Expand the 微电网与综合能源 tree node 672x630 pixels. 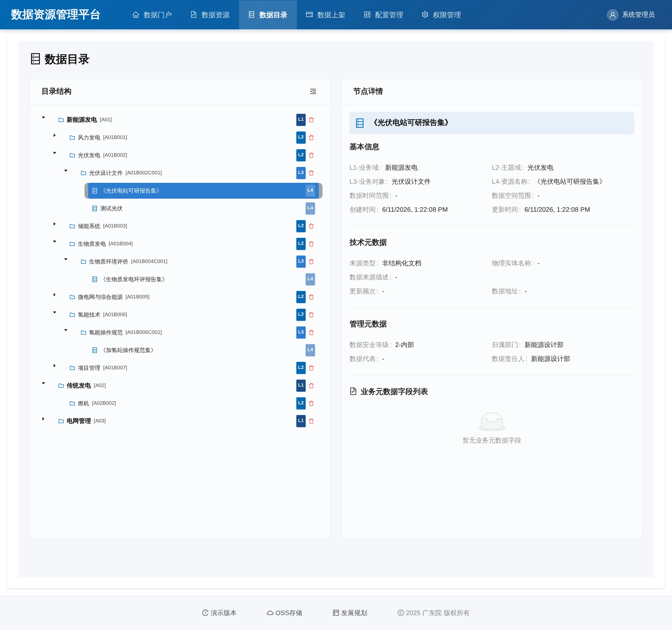coord(54,295)
